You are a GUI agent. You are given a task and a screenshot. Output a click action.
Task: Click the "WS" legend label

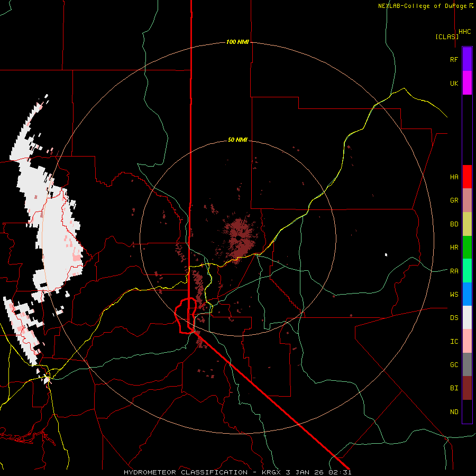[454, 295]
